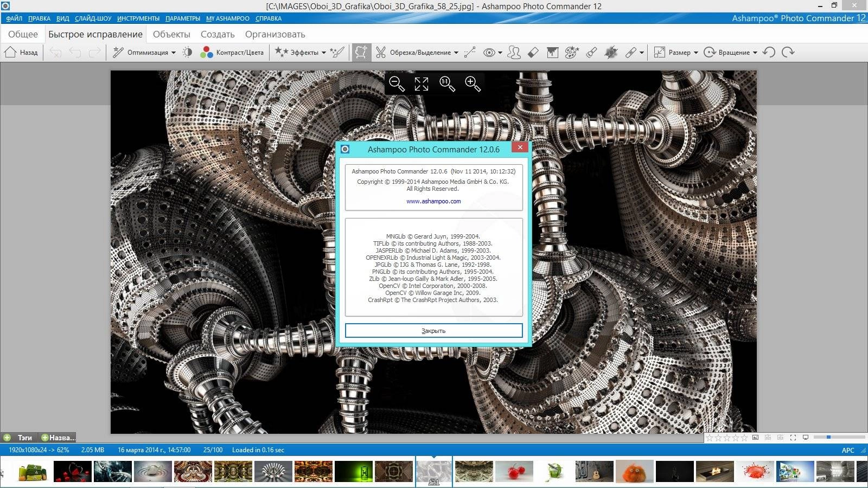Click the brightness half-sun icon
The width and height of the screenshot is (868, 488).
(x=188, y=53)
